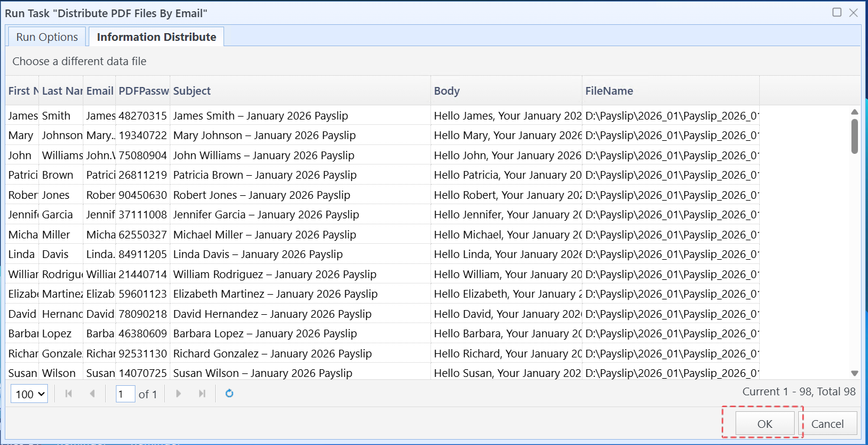Jump to last page using pagination icon
The height and width of the screenshot is (445, 868).
tap(202, 394)
